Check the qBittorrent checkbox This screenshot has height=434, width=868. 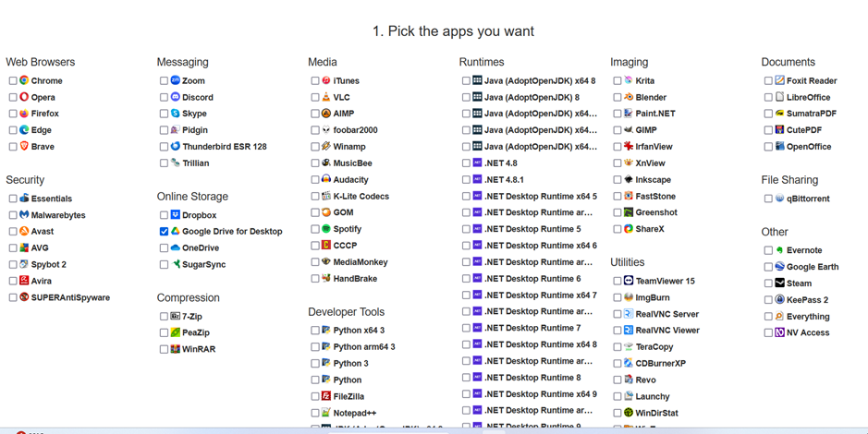click(768, 199)
